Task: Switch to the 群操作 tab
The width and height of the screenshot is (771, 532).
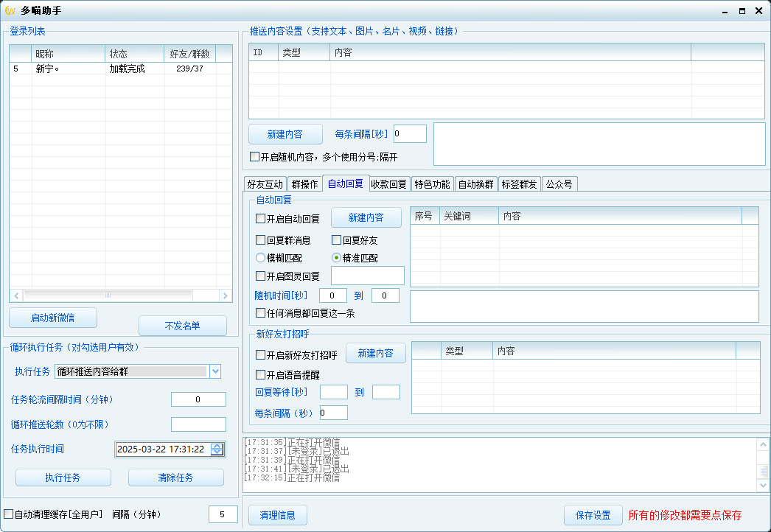Action: (304, 184)
